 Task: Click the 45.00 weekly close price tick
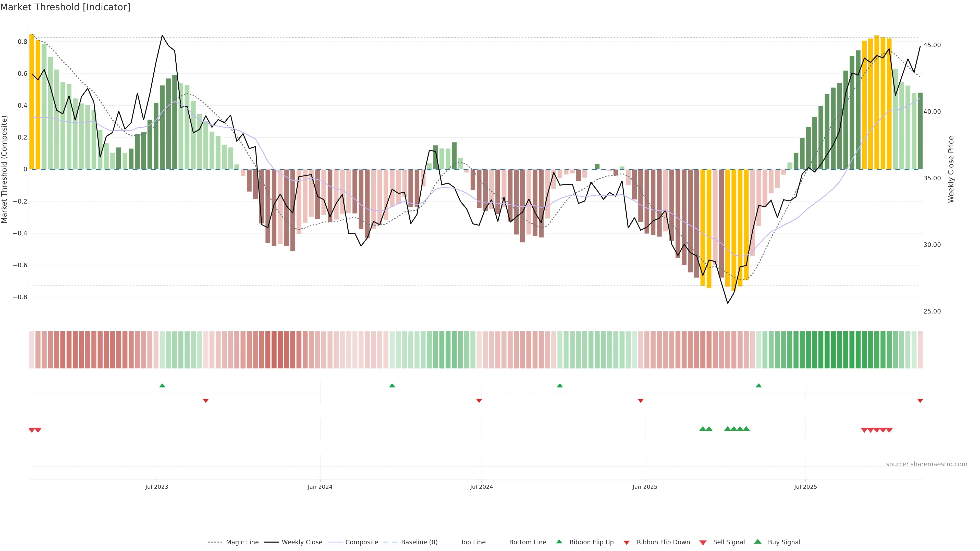coord(932,45)
